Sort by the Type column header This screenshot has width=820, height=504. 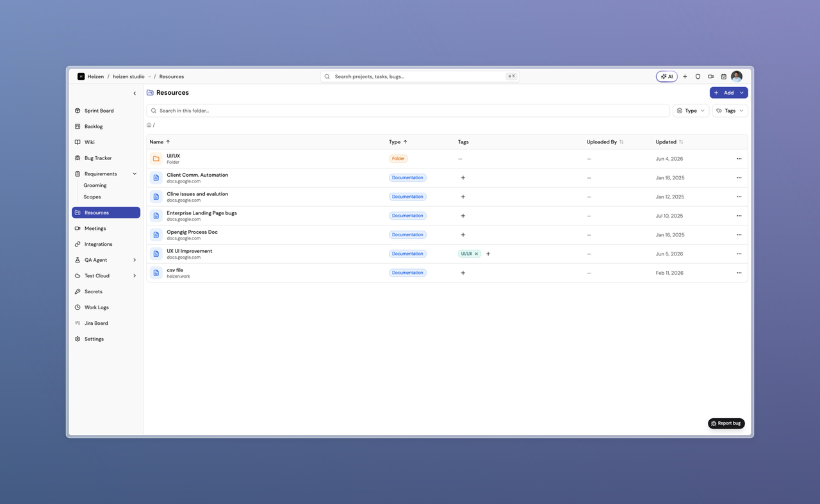(x=398, y=142)
